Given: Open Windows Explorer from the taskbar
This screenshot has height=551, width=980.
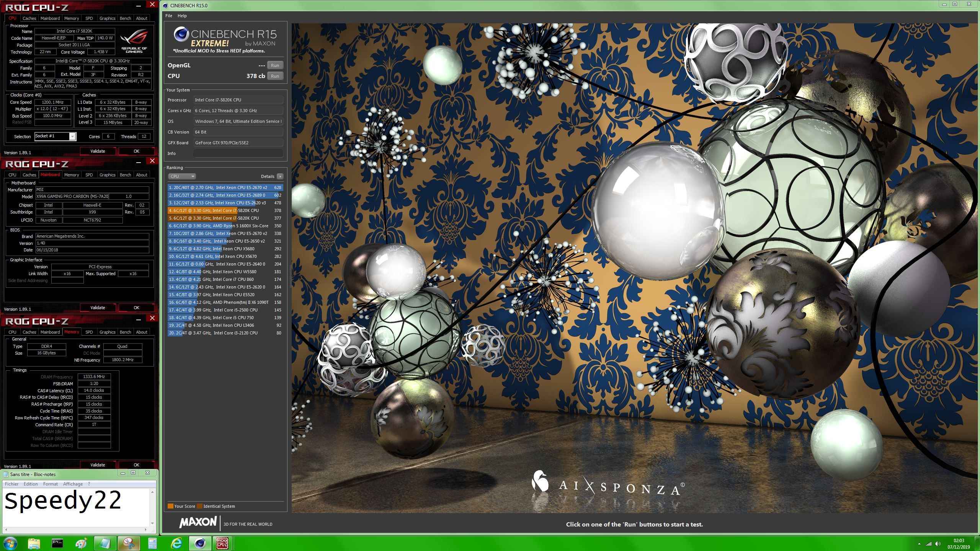Looking at the screenshot, I should (x=34, y=543).
